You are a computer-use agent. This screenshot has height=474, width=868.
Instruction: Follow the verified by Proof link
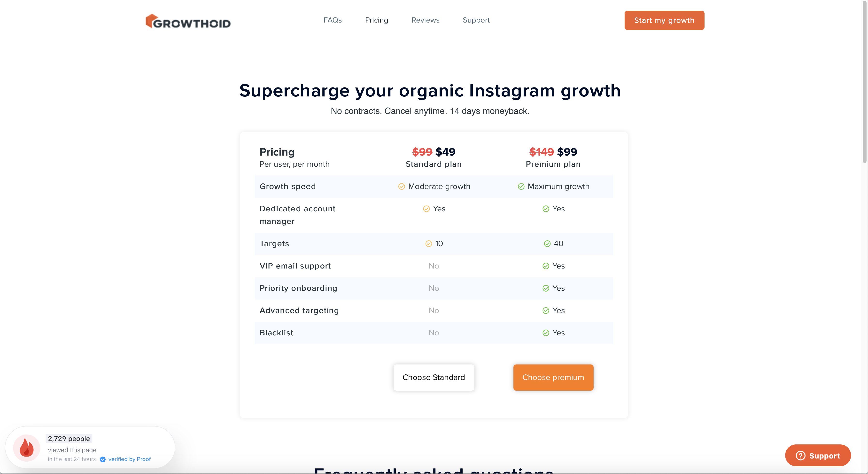[129, 459]
